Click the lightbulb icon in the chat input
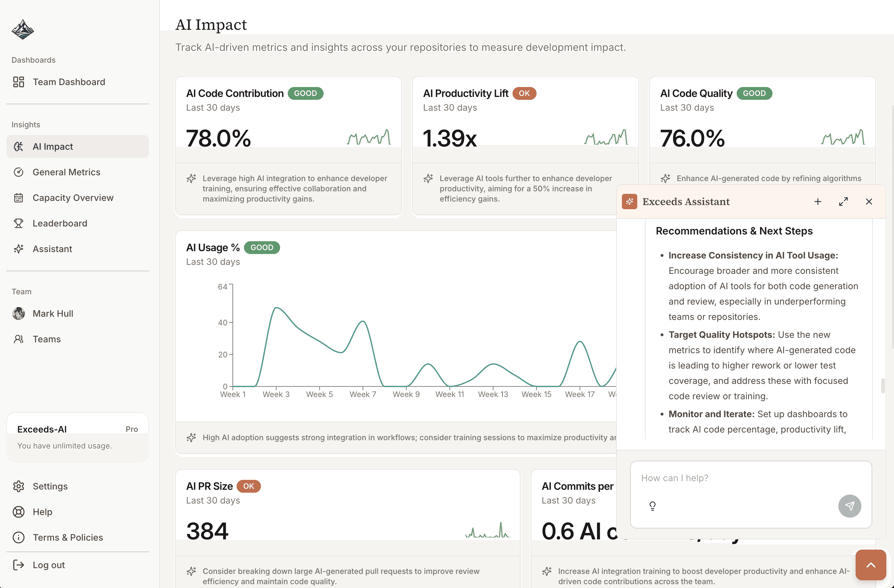The width and height of the screenshot is (894, 588). 653,506
